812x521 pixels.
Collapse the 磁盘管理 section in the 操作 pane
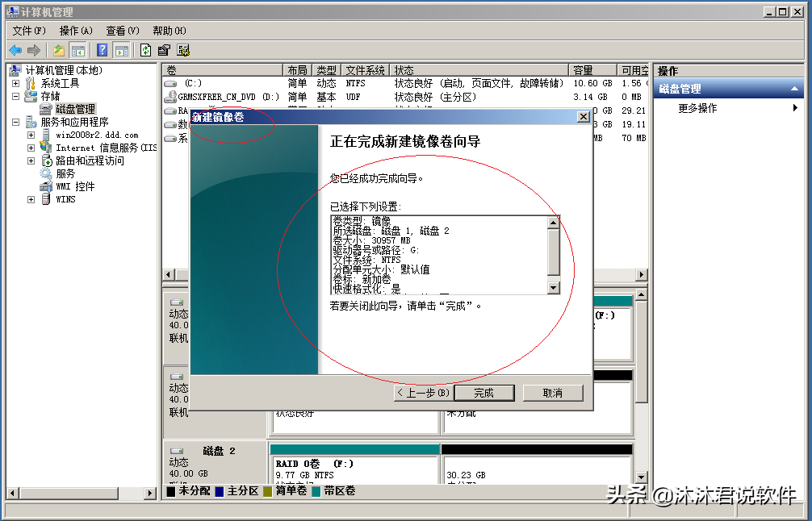coord(794,89)
